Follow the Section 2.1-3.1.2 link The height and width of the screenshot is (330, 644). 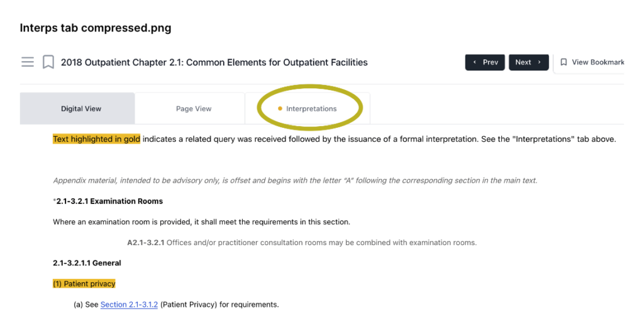point(129,304)
